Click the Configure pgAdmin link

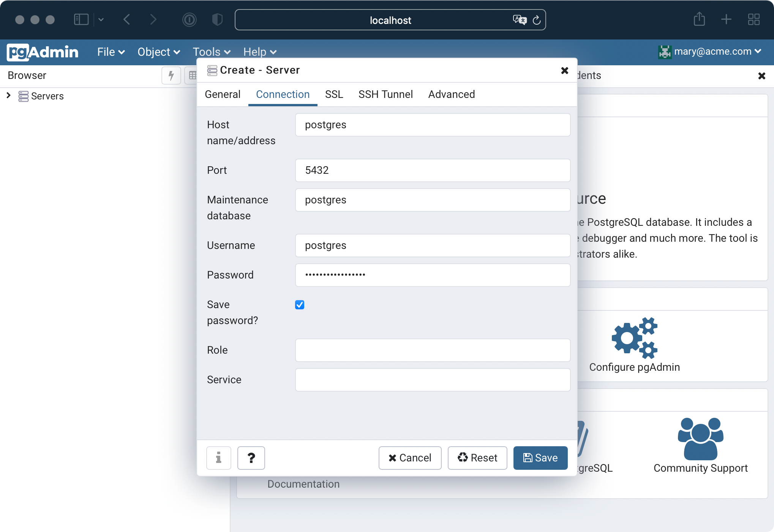[635, 367]
